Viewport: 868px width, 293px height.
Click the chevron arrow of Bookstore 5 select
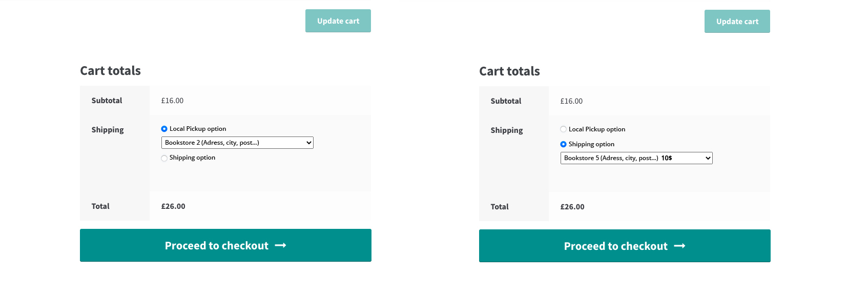708,158
